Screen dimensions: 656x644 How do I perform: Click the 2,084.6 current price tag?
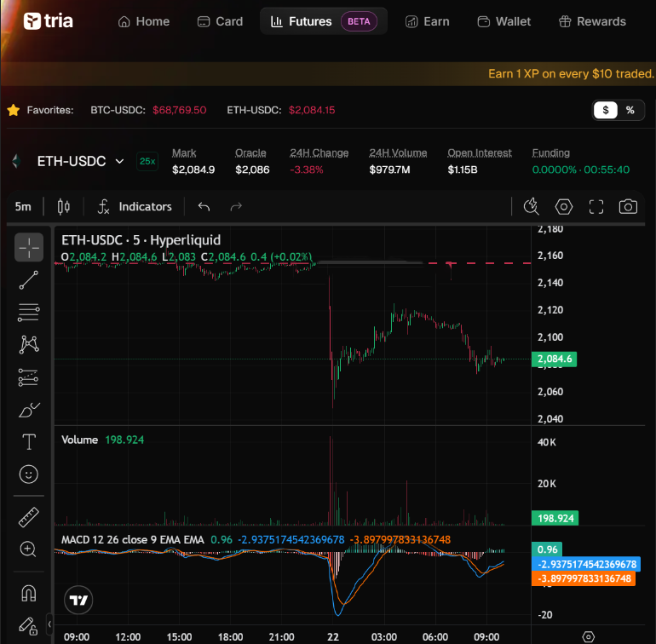[555, 359]
